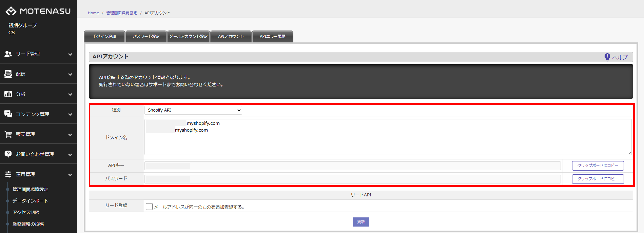Collapse the 運用管理 menu chevron

coord(70,175)
